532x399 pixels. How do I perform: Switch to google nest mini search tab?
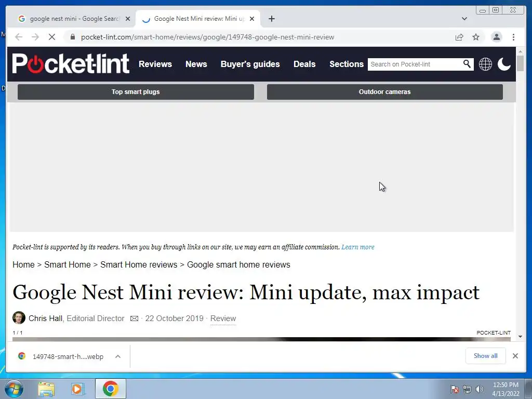point(75,19)
